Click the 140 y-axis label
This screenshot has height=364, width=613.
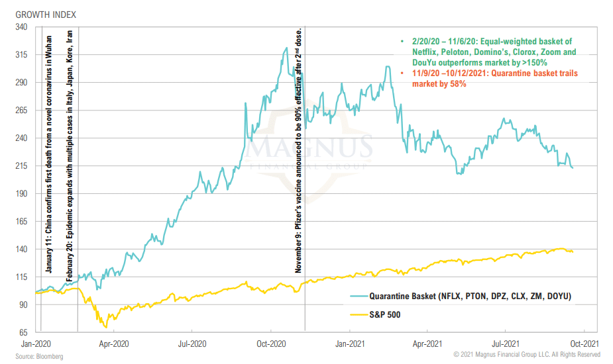pyautogui.click(x=21, y=250)
